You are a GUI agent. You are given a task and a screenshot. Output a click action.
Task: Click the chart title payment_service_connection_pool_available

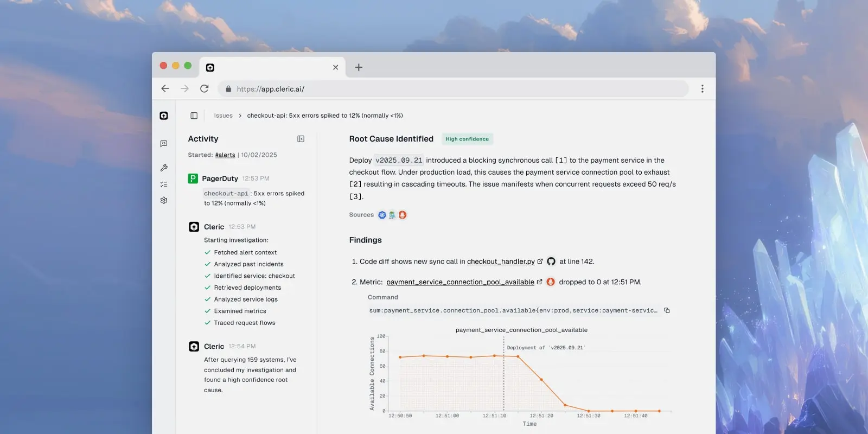coord(521,330)
